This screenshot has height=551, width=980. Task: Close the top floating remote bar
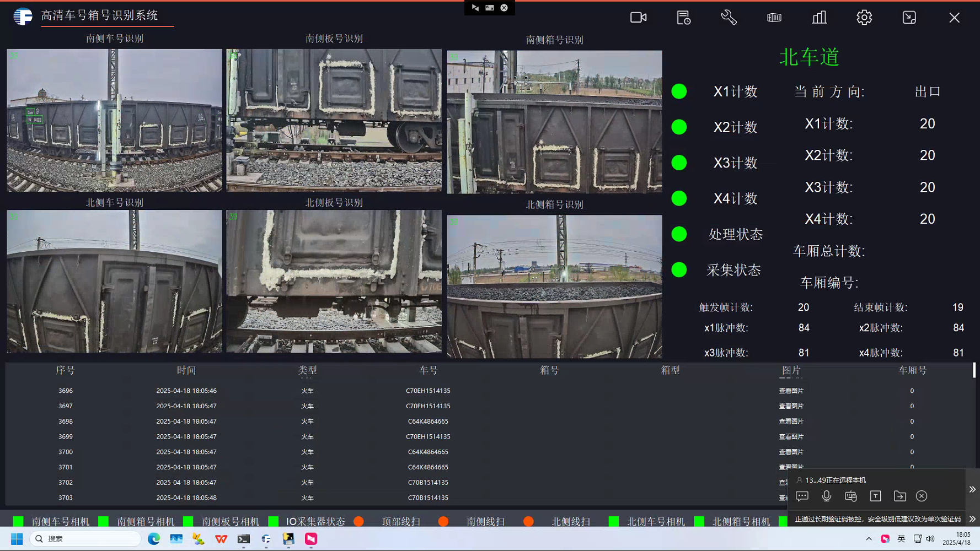(x=504, y=8)
